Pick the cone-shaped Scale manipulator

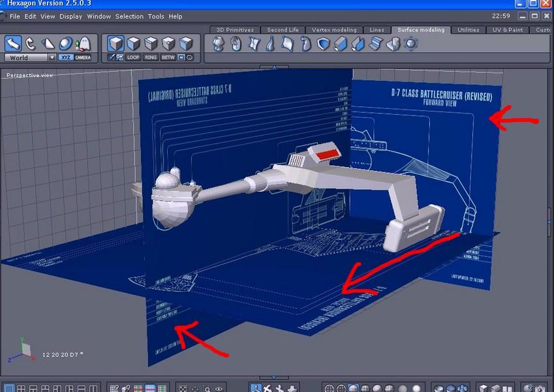pyautogui.click(x=48, y=44)
